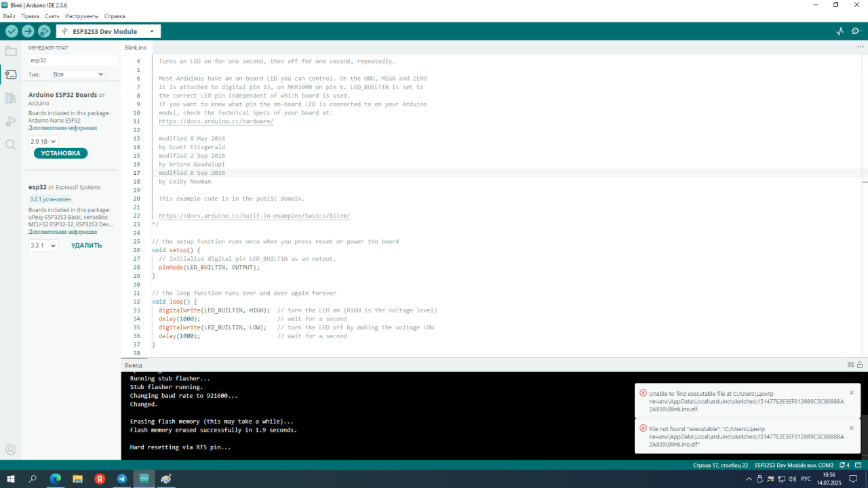Click the editor tab more options ellipsis
Screen dimensions: 868x488
[x=861, y=47]
